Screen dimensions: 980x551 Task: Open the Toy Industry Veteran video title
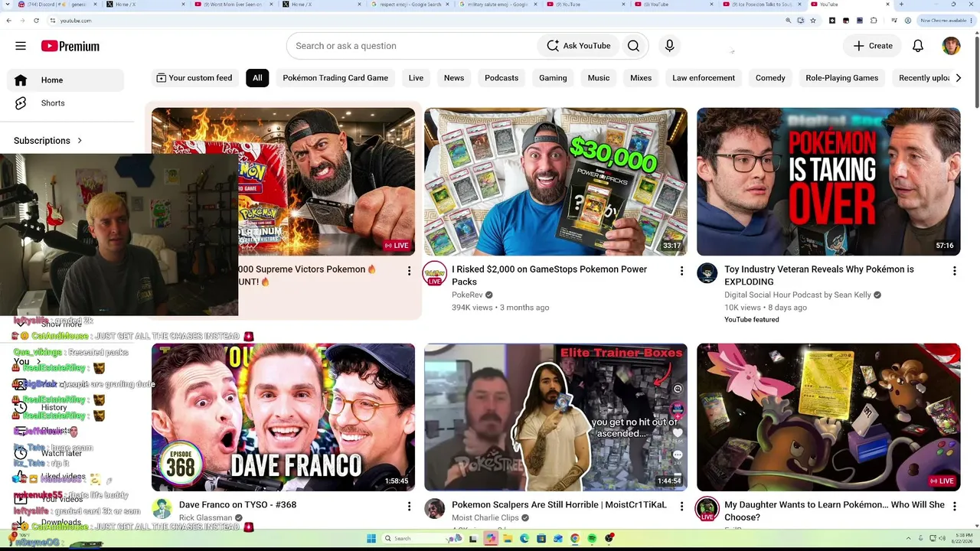819,275
